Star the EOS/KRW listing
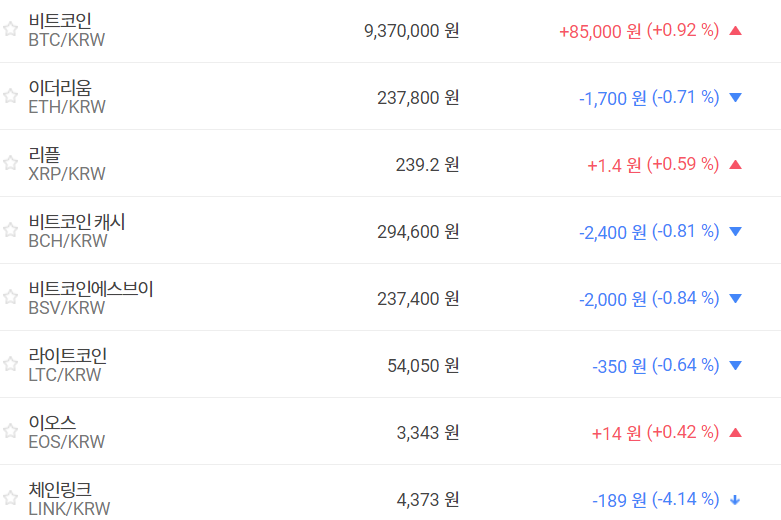The image size is (781, 520). click(10, 431)
